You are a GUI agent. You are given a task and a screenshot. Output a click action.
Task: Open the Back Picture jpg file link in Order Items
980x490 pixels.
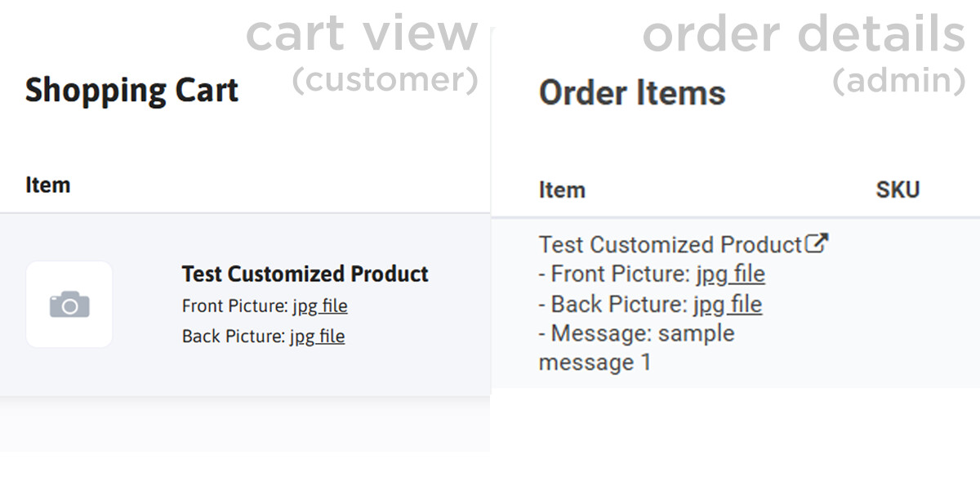[x=727, y=305]
